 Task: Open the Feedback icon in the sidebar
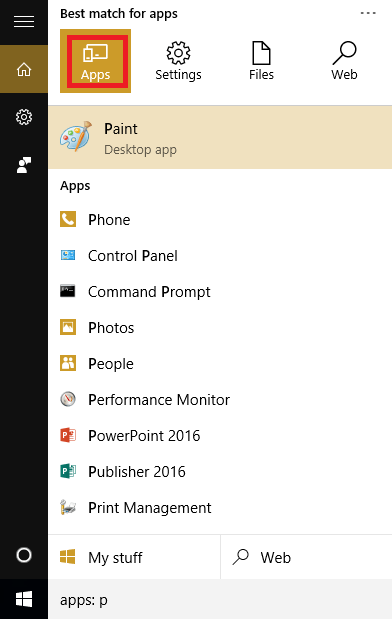pyautogui.click(x=24, y=165)
